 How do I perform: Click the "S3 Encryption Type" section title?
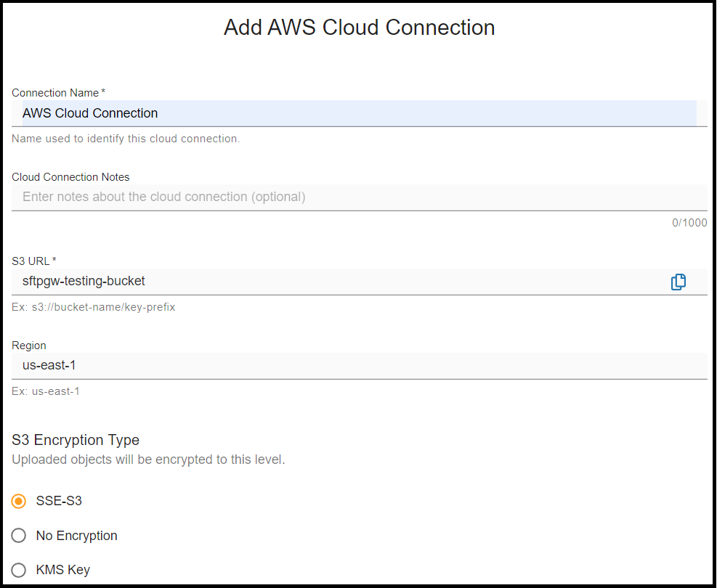pyautogui.click(x=76, y=440)
